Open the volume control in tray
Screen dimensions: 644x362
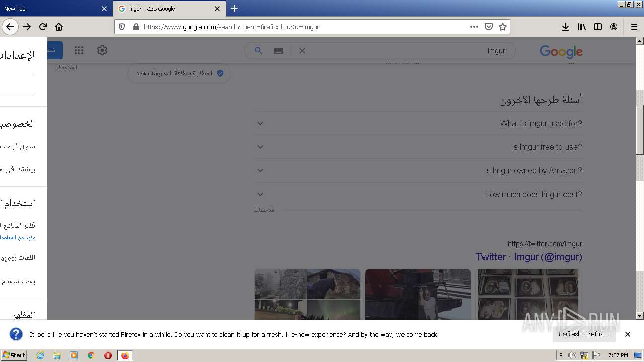(x=572, y=355)
